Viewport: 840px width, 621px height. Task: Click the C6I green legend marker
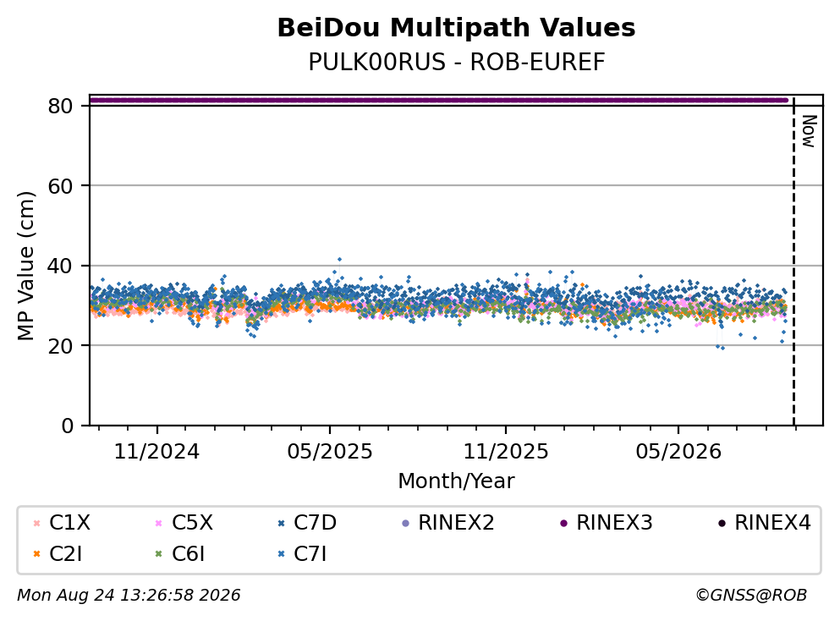(x=158, y=554)
